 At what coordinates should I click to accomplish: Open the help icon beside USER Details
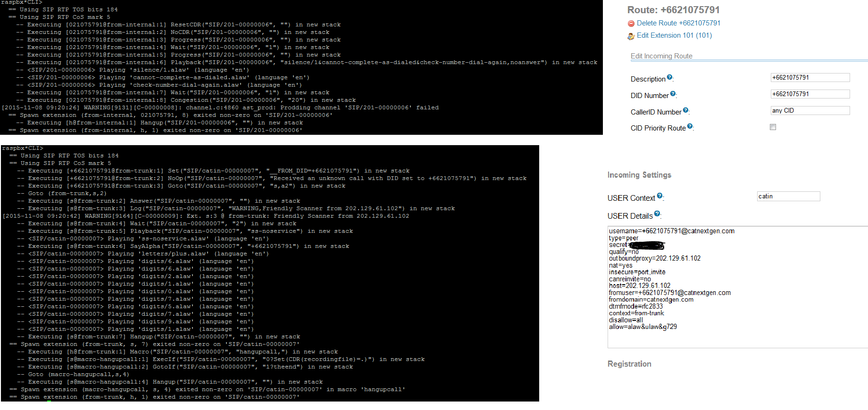pos(657,214)
